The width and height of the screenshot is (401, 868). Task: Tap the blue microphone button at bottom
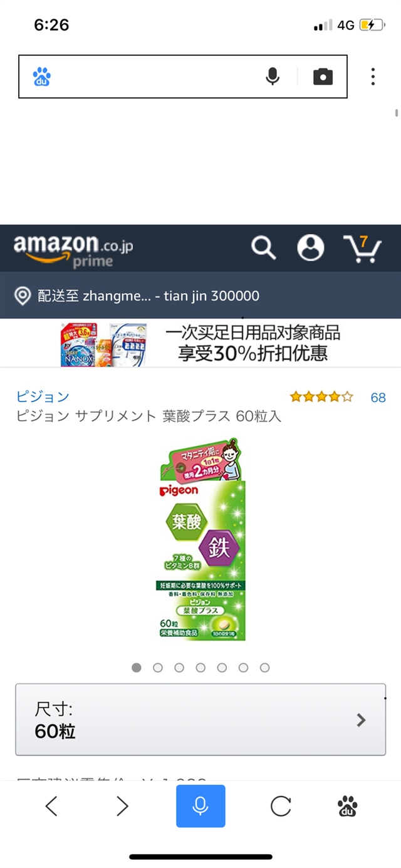click(200, 806)
